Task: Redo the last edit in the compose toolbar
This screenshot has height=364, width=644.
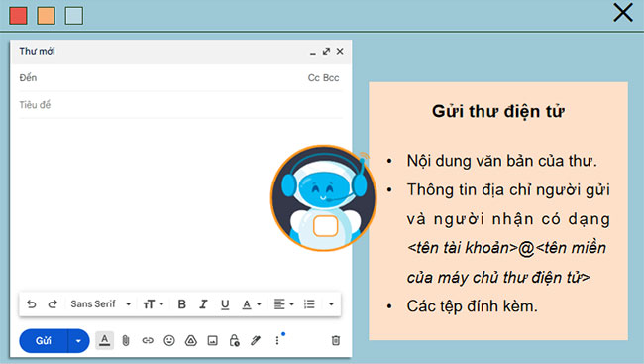Action: point(53,304)
